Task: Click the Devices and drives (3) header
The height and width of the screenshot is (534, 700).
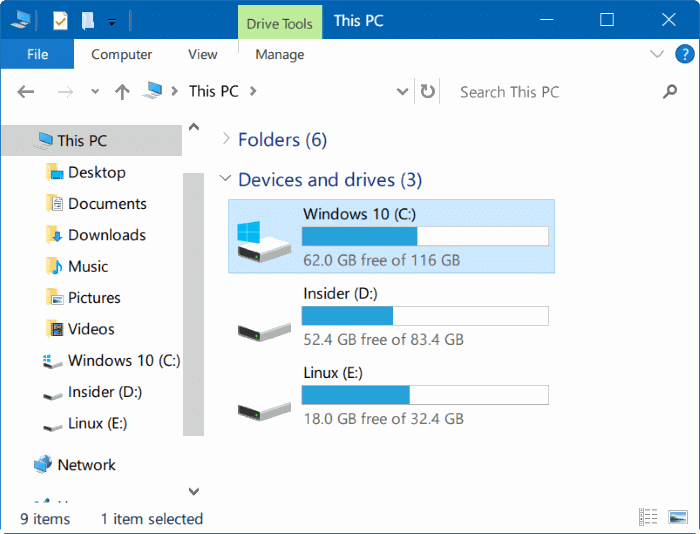Action: pyautogui.click(x=330, y=180)
